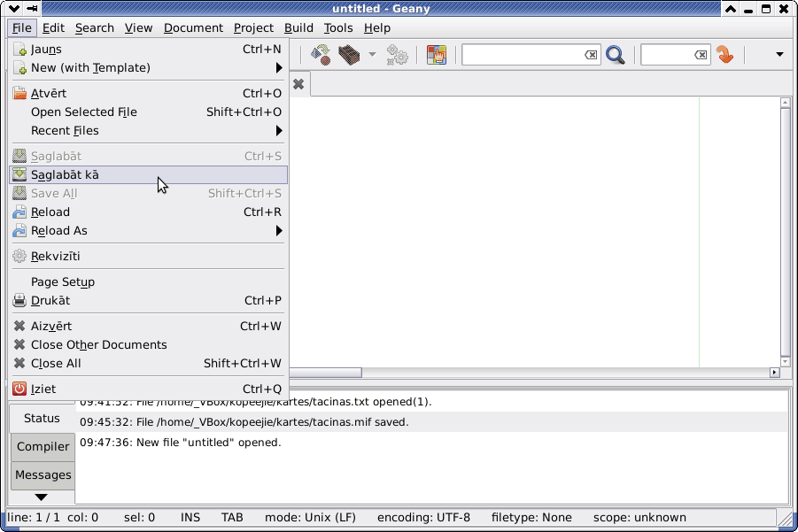
Task: Click the Close Other Documents X icon
Action: coord(19,345)
